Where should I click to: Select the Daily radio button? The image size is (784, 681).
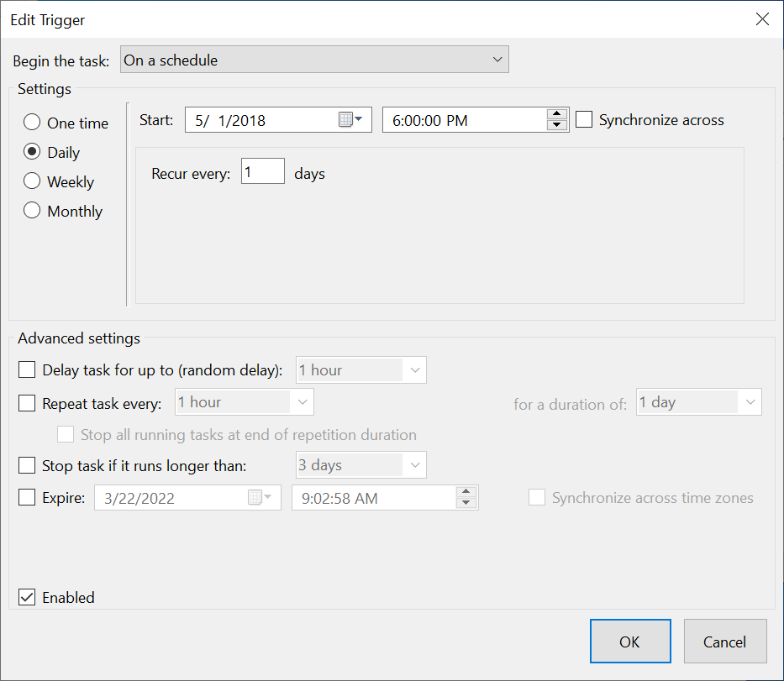[32, 152]
